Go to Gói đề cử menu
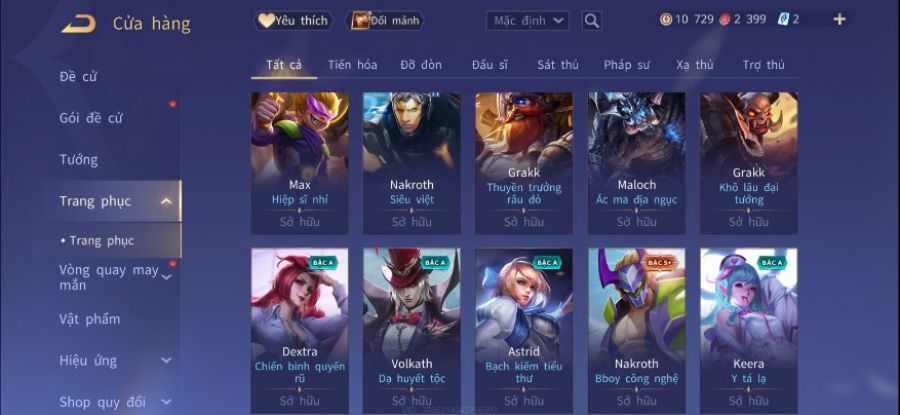 coord(91,118)
